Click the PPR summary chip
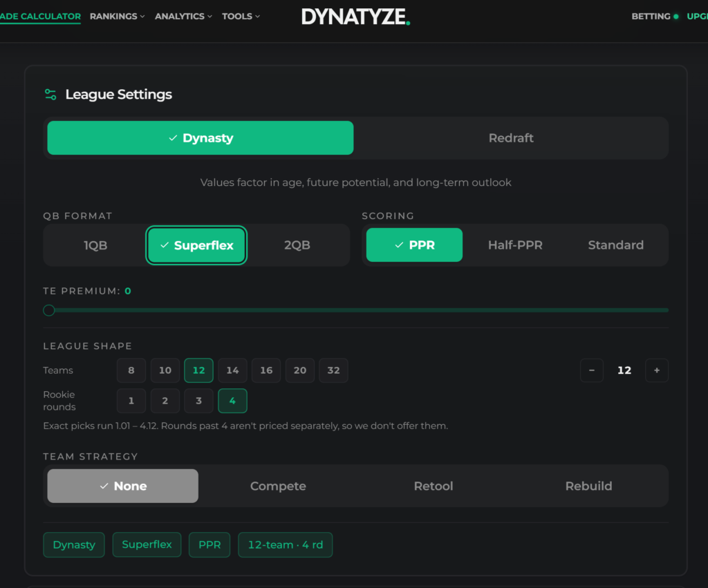708x588 pixels. coord(209,544)
